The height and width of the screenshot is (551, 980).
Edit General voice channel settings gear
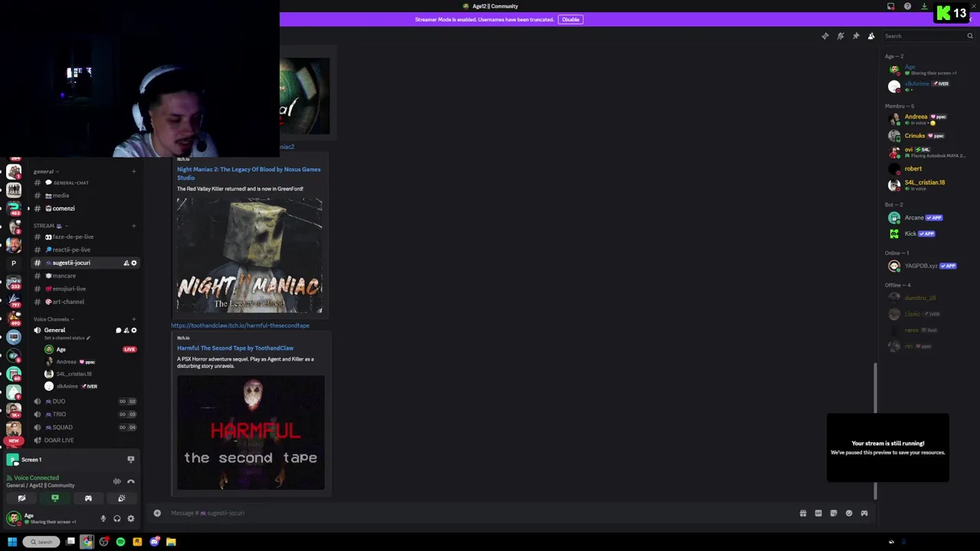[x=134, y=330]
